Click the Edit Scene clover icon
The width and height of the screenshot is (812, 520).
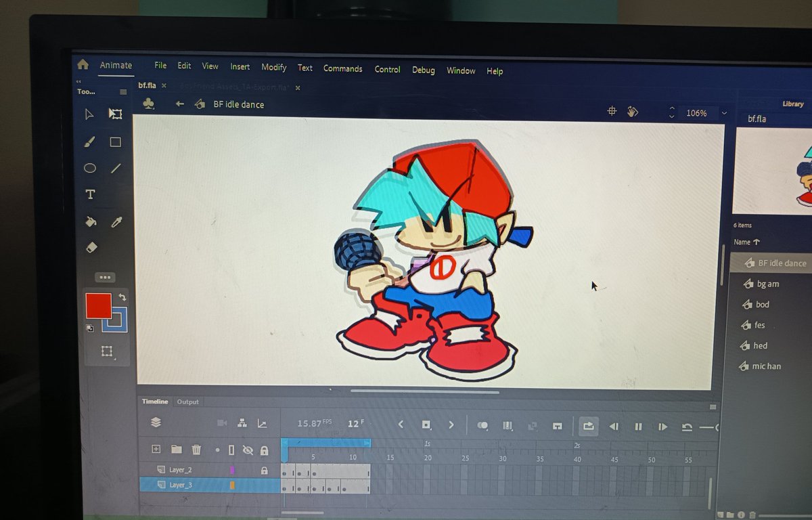point(149,104)
